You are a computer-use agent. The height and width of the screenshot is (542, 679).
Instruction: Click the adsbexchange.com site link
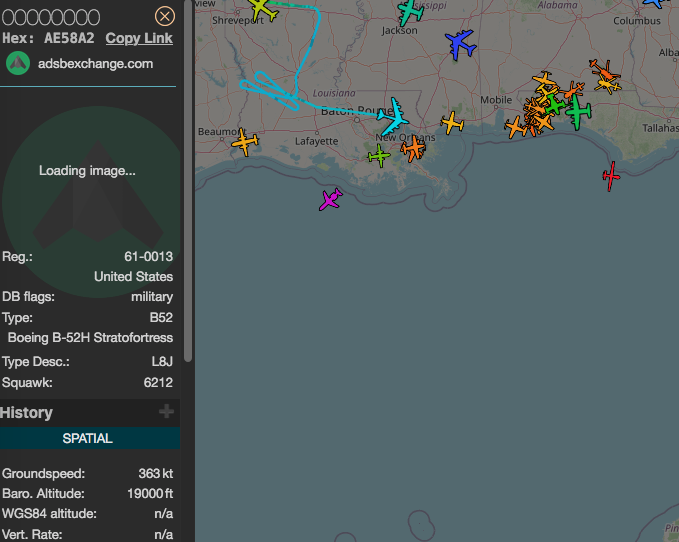(x=95, y=64)
